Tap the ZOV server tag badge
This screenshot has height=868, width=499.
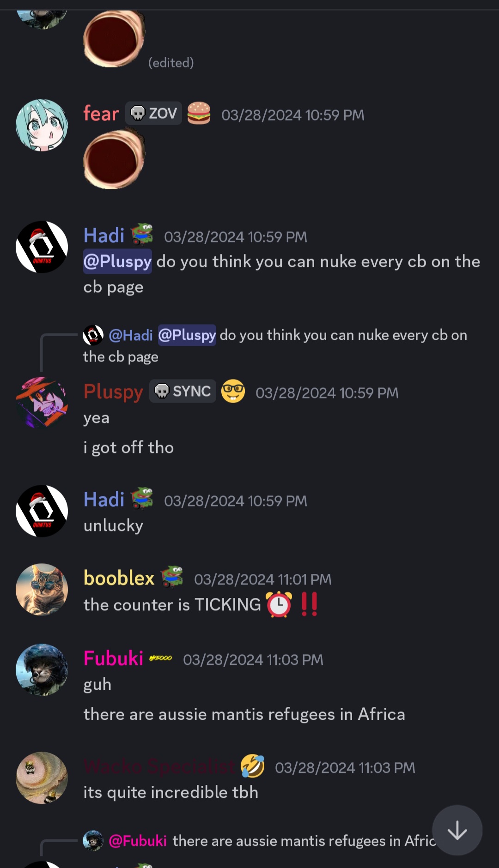tap(153, 114)
